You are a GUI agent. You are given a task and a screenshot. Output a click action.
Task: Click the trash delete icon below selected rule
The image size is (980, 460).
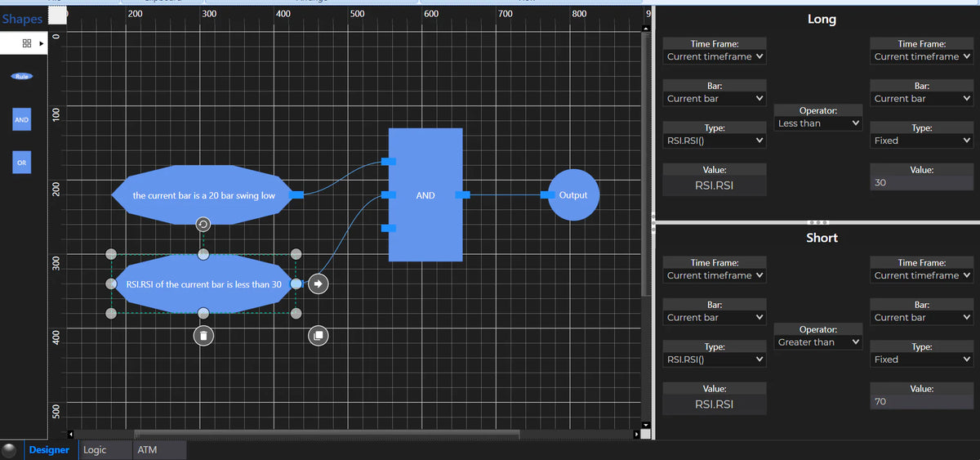coord(203,335)
